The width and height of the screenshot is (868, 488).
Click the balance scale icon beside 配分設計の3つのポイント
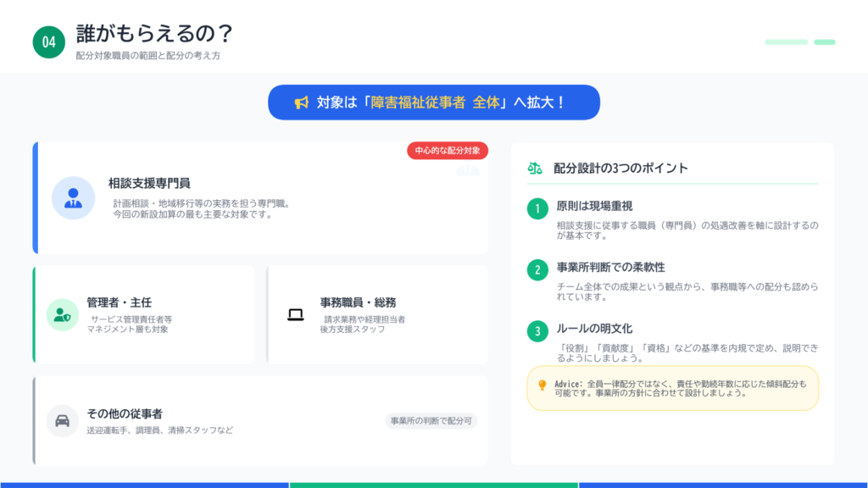click(534, 168)
